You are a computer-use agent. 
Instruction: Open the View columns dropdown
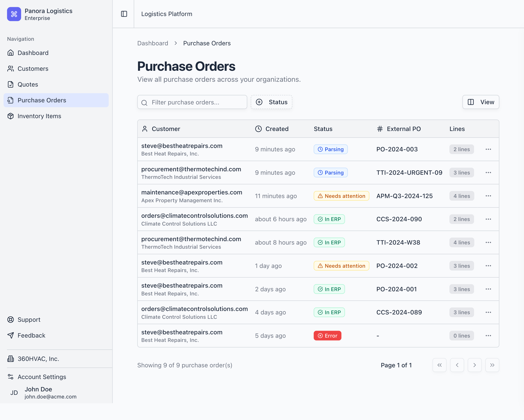click(x=480, y=102)
